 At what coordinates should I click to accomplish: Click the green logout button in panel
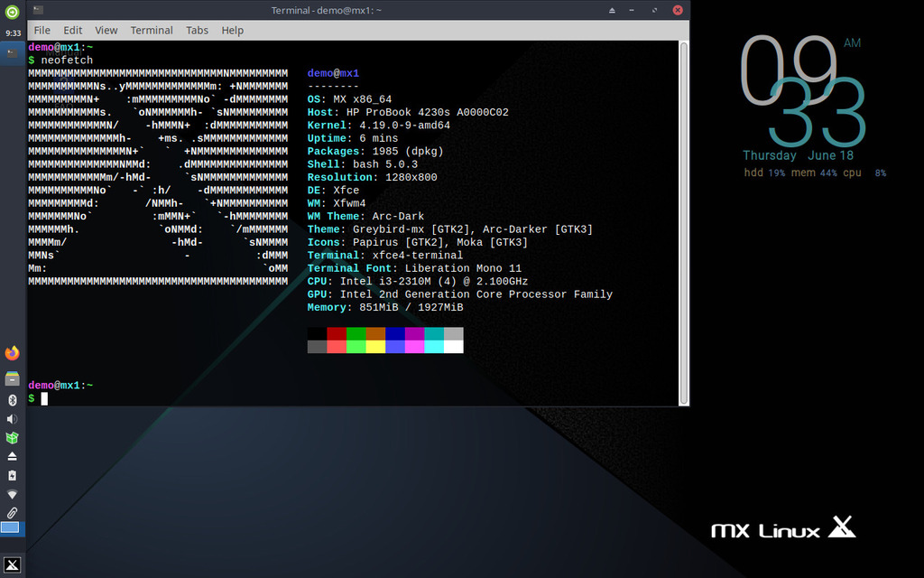coord(12,12)
